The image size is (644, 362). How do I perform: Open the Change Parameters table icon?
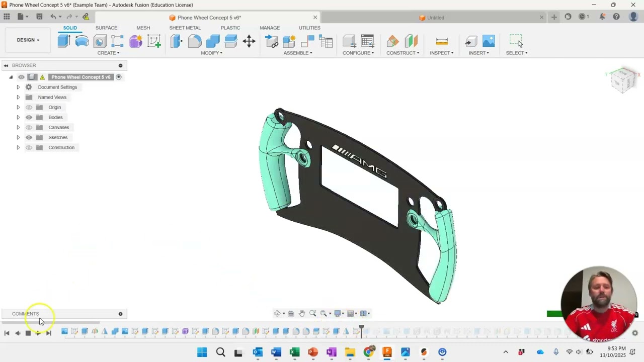pyautogui.click(x=367, y=41)
